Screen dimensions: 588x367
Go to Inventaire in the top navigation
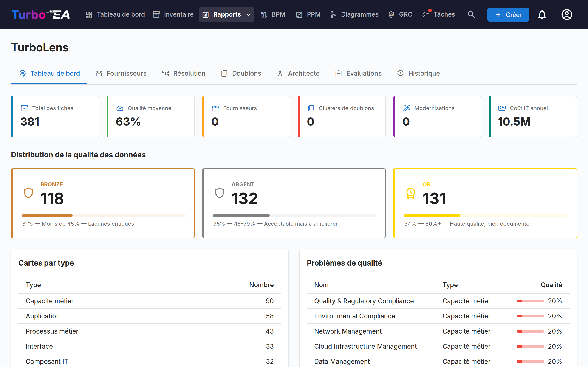coord(173,14)
